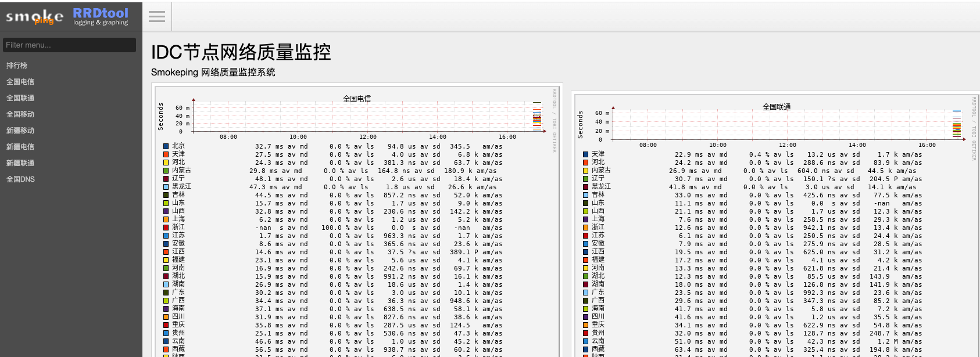This screenshot has width=980, height=357.
Task: Open the 全国移动 menu item
Action: (x=20, y=114)
